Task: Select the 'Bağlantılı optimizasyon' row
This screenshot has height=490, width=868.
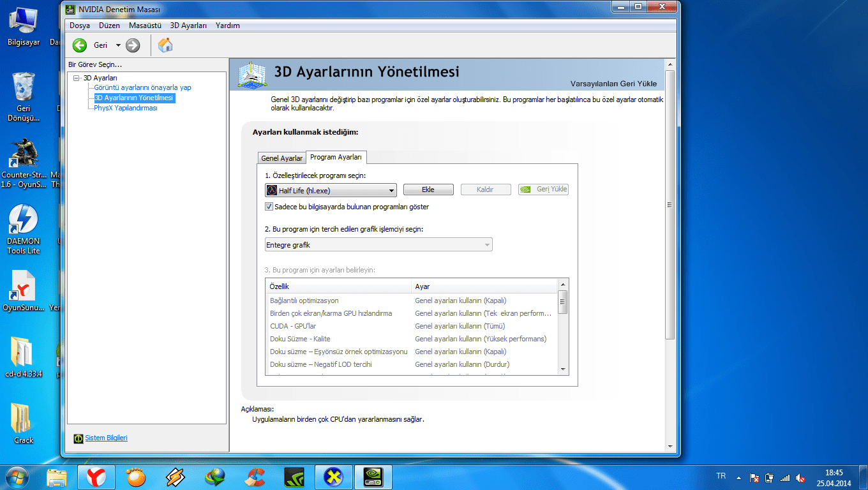Action: [412, 301]
